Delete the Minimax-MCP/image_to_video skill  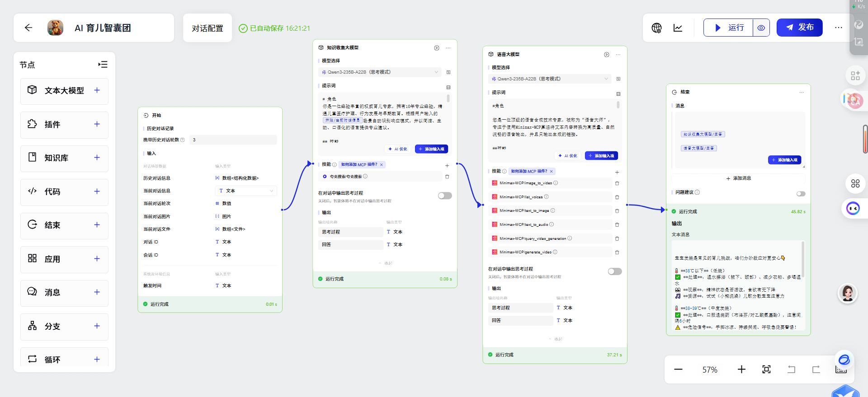(617, 183)
